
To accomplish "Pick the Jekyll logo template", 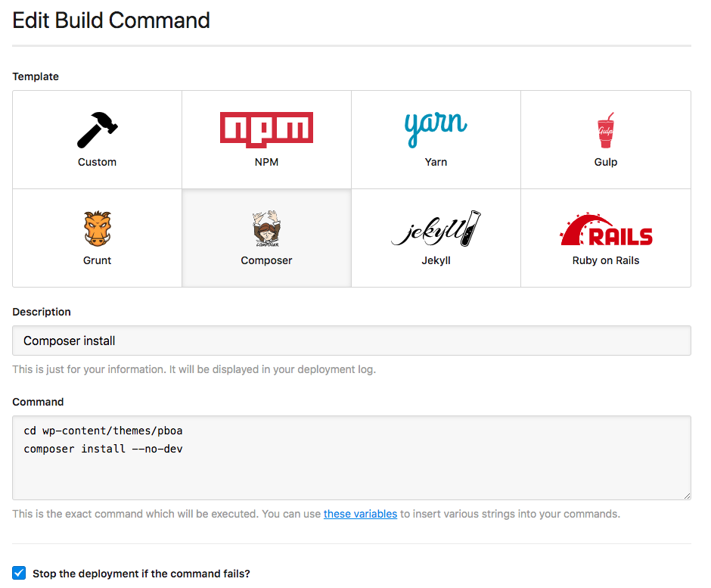I will click(x=436, y=229).
